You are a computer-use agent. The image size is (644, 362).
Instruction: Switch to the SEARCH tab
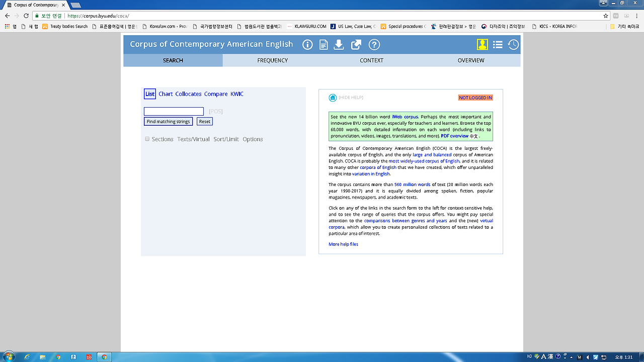coord(173,60)
